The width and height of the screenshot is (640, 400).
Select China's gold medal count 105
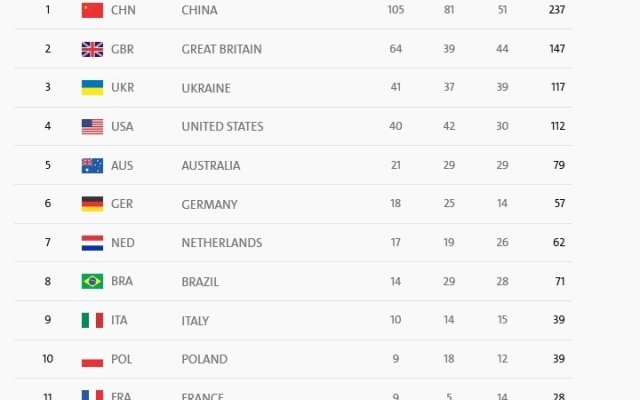pyautogui.click(x=396, y=10)
